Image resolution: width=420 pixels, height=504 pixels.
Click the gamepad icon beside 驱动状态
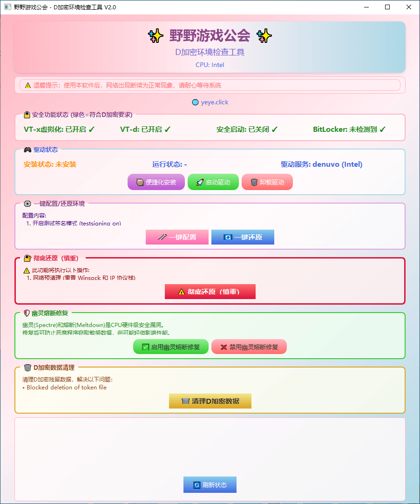click(27, 150)
